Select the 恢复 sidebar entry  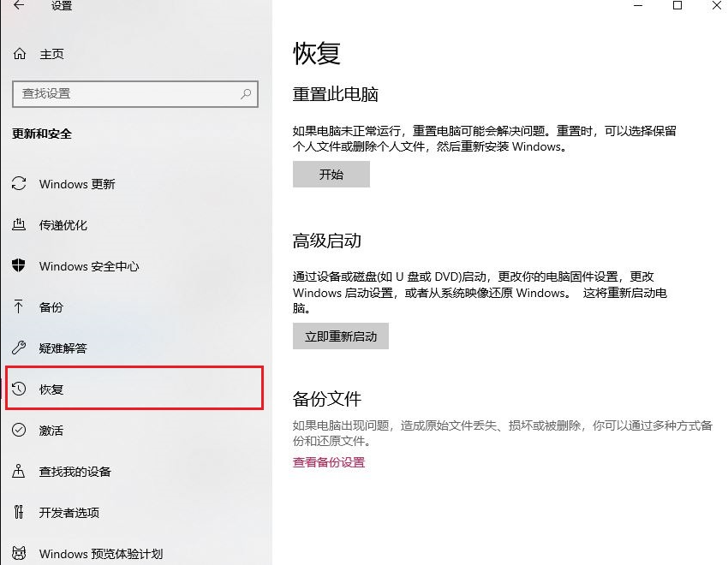(x=134, y=389)
